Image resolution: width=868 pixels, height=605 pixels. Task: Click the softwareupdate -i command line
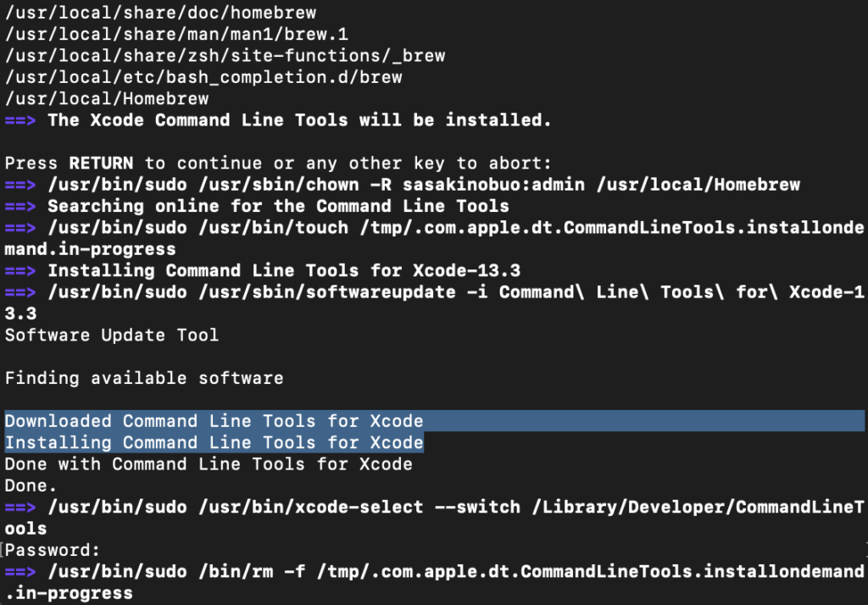[x=456, y=292]
